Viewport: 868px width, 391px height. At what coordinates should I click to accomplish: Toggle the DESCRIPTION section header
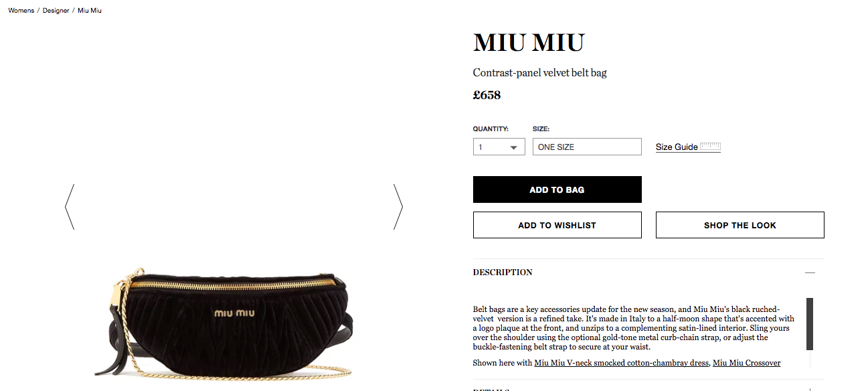pos(648,272)
